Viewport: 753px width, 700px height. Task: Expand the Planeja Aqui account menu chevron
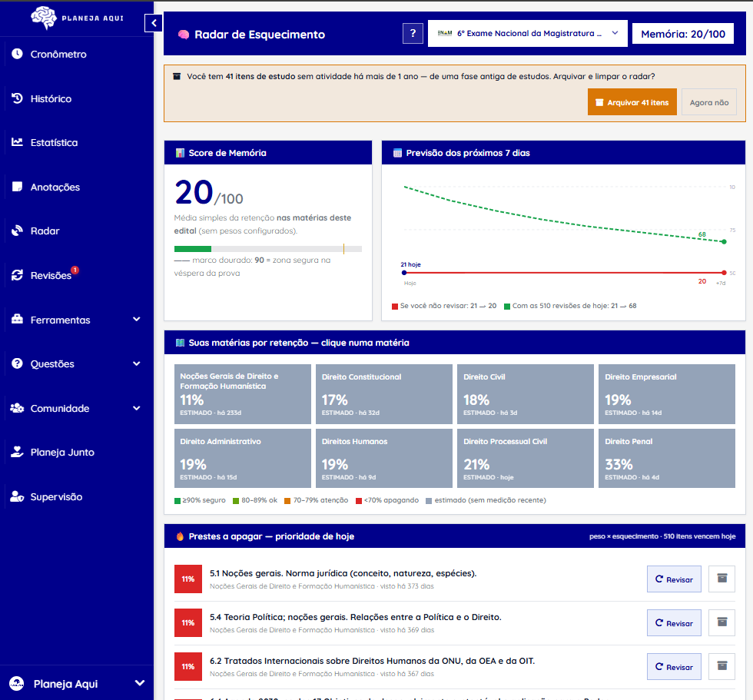pyautogui.click(x=140, y=683)
